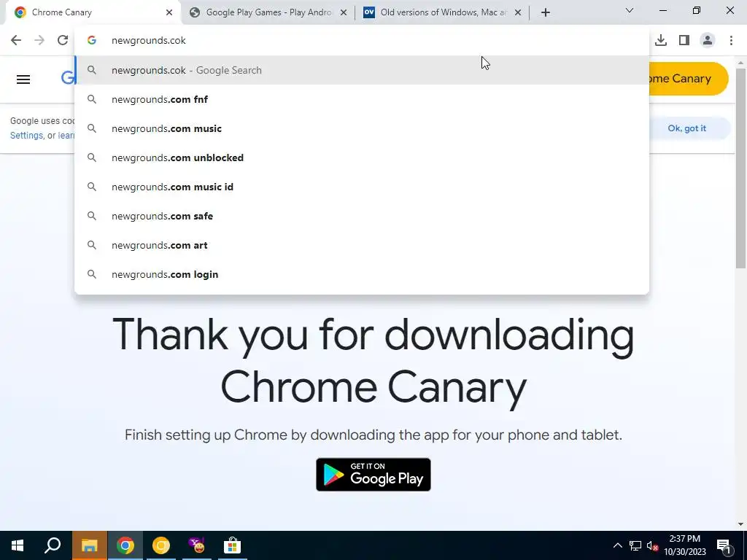Open the cookie Settings link

click(x=26, y=135)
